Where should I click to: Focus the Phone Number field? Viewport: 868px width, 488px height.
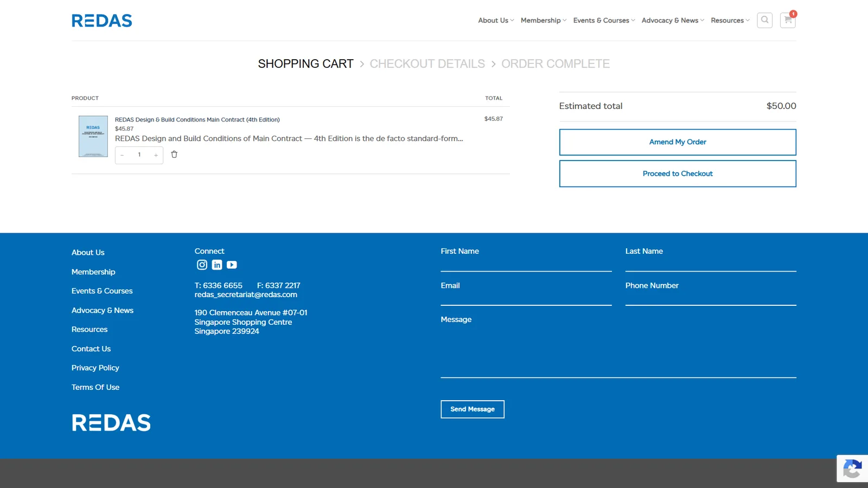click(x=711, y=298)
